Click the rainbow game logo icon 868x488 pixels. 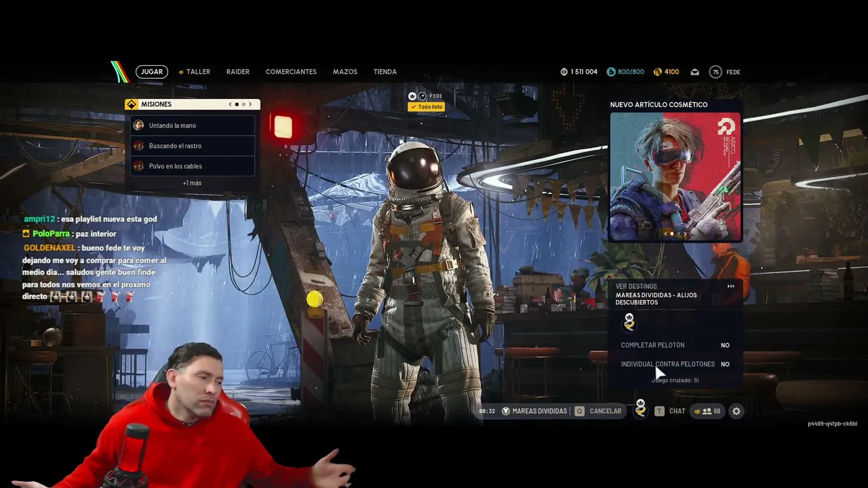click(120, 72)
